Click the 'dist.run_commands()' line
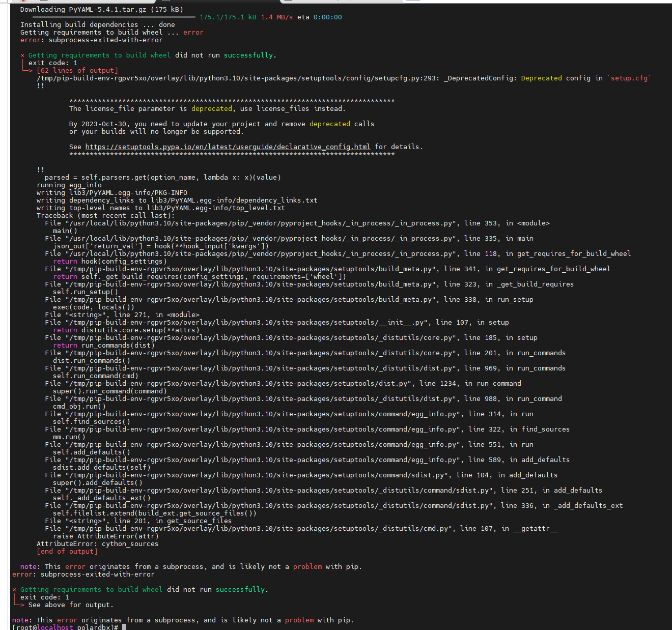 [x=91, y=361]
